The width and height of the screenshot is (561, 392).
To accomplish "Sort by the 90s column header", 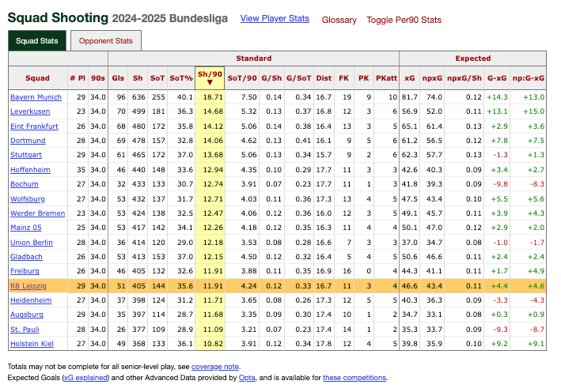I will click(x=97, y=78).
